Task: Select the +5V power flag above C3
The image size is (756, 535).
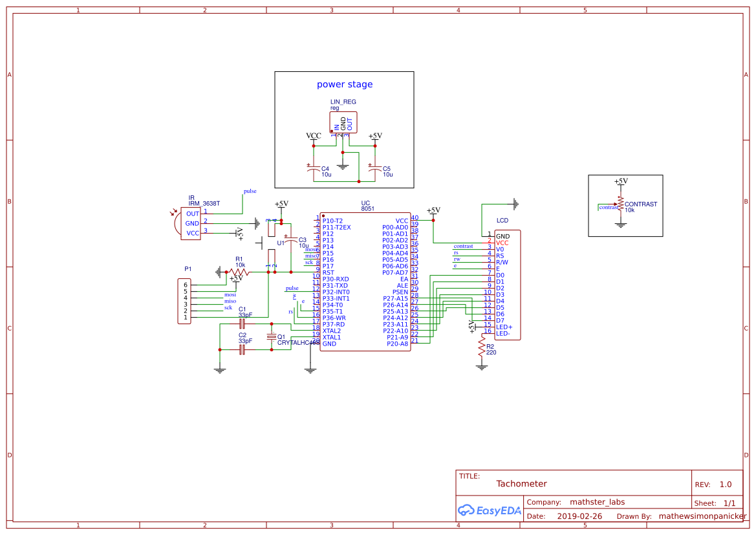Action: click(x=281, y=206)
